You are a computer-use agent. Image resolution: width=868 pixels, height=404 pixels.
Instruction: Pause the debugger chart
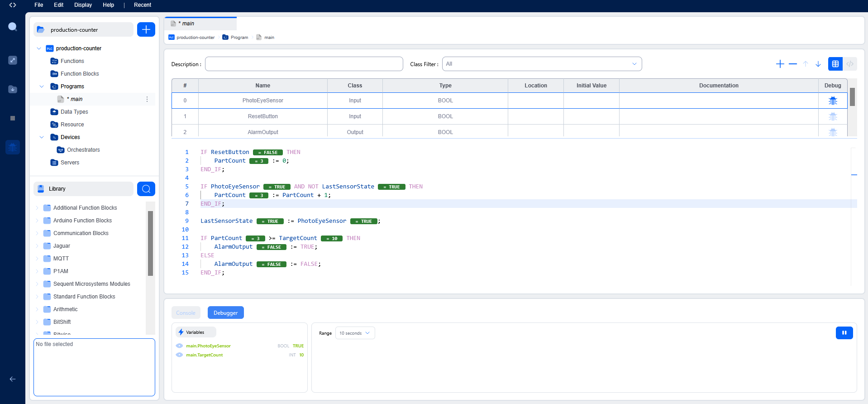[x=844, y=333]
